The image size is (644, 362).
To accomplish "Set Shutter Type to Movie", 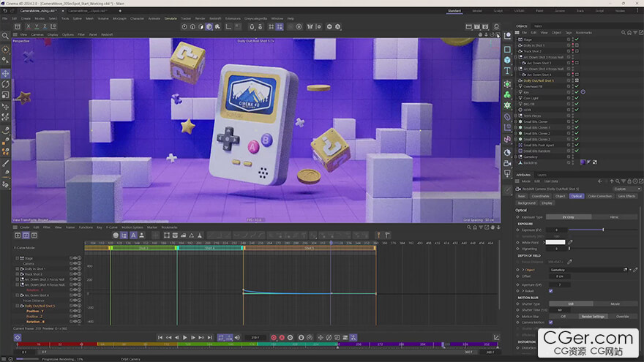I will pos(615,304).
